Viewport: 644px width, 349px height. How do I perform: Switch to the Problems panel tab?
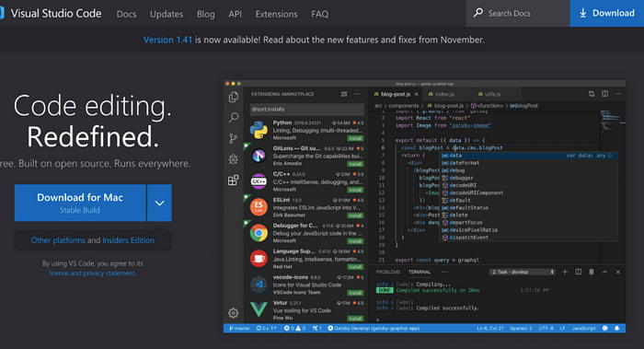point(387,272)
